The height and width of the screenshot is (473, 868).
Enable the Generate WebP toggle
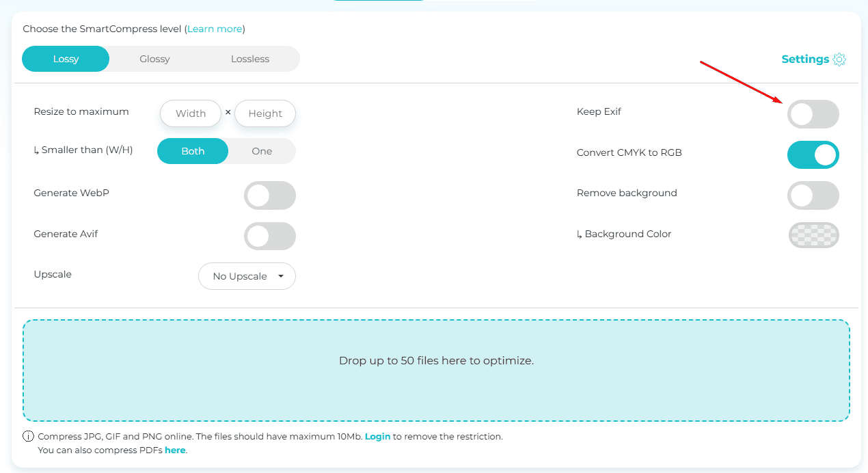270,195
